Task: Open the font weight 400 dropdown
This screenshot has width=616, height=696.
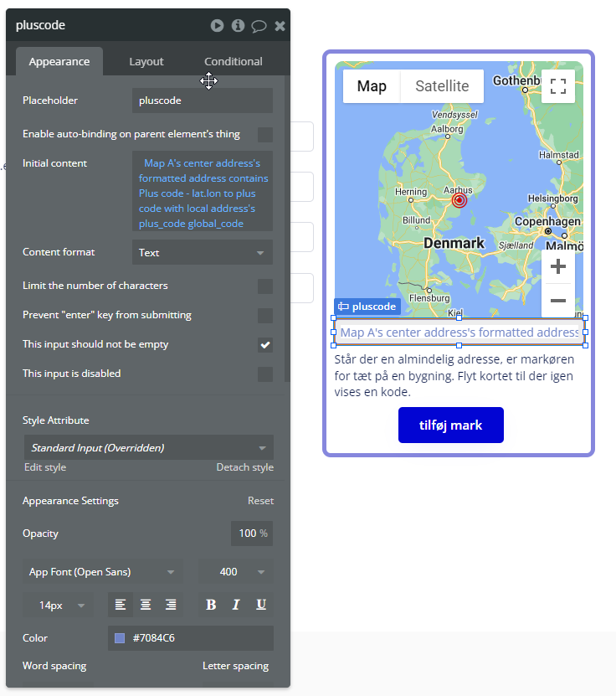Action: pyautogui.click(x=235, y=572)
